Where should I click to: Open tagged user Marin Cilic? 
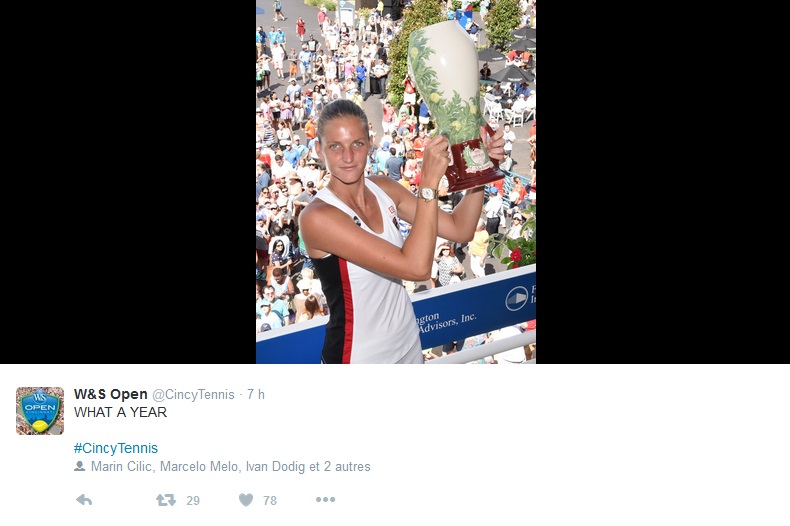[121, 467]
